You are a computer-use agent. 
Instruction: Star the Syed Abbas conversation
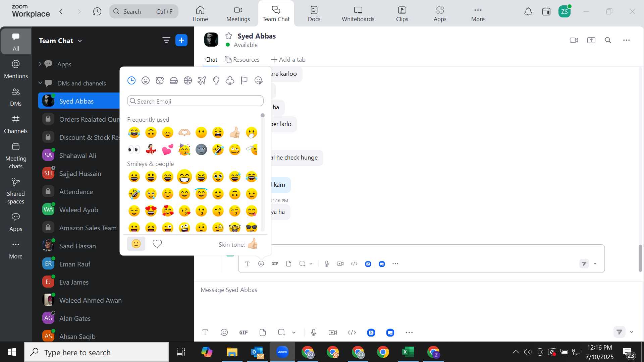click(229, 36)
